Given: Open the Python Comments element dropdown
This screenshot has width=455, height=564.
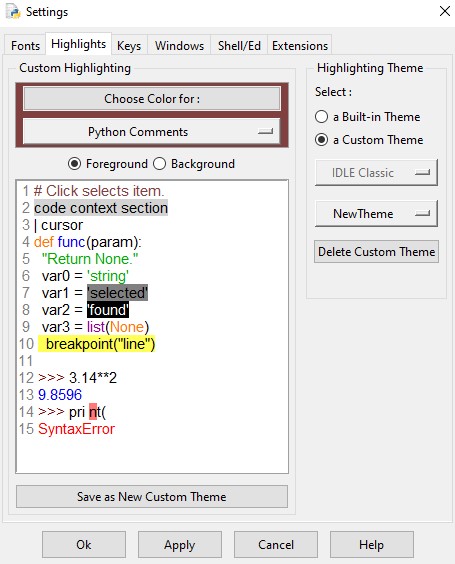Looking at the screenshot, I should [151, 132].
